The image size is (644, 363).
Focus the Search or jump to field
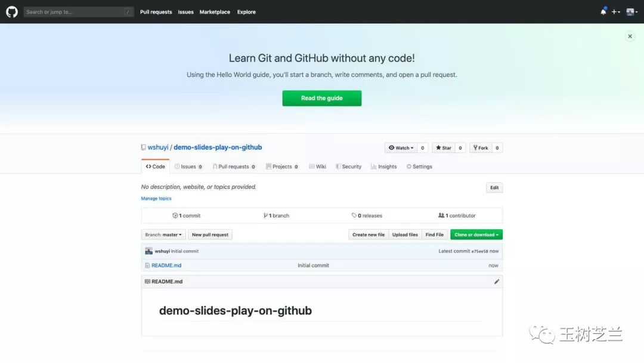[x=79, y=12]
